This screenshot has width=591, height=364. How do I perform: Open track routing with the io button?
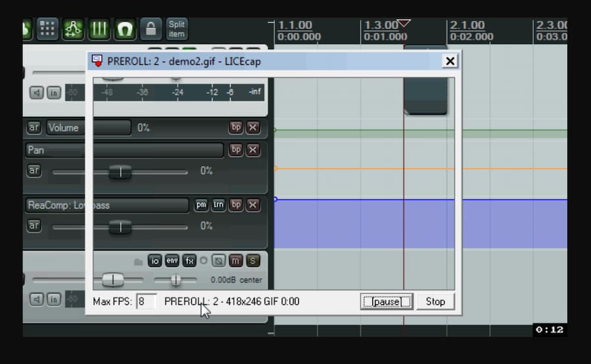pos(155,261)
